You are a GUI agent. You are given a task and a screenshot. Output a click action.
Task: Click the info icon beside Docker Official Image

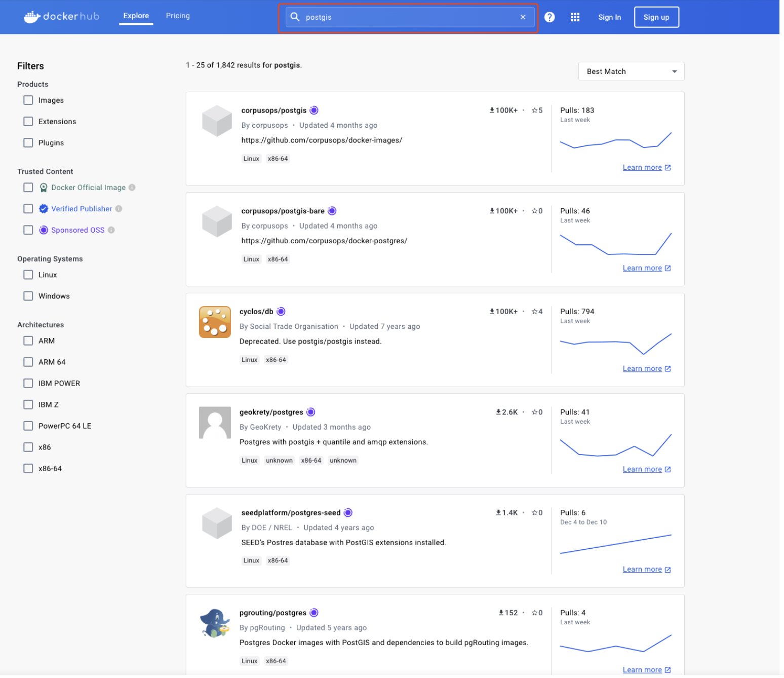pyautogui.click(x=133, y=188)
